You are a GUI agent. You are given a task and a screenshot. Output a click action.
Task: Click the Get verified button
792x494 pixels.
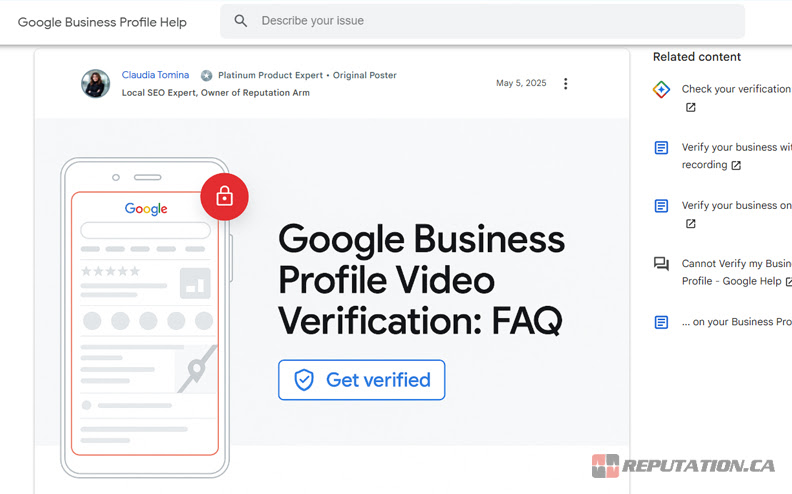point(361,380)
